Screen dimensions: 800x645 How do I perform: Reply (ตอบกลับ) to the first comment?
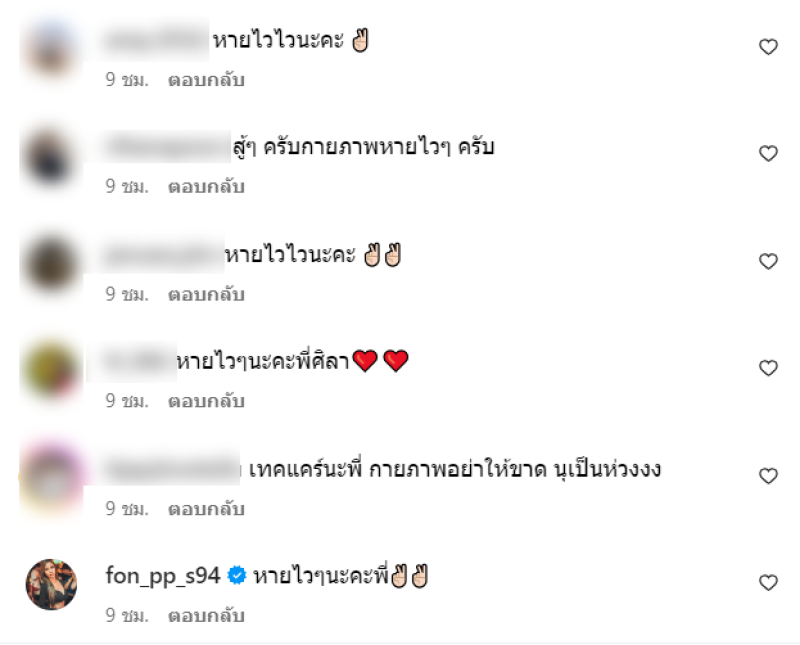pyautogui.click(x=206, y=80)
